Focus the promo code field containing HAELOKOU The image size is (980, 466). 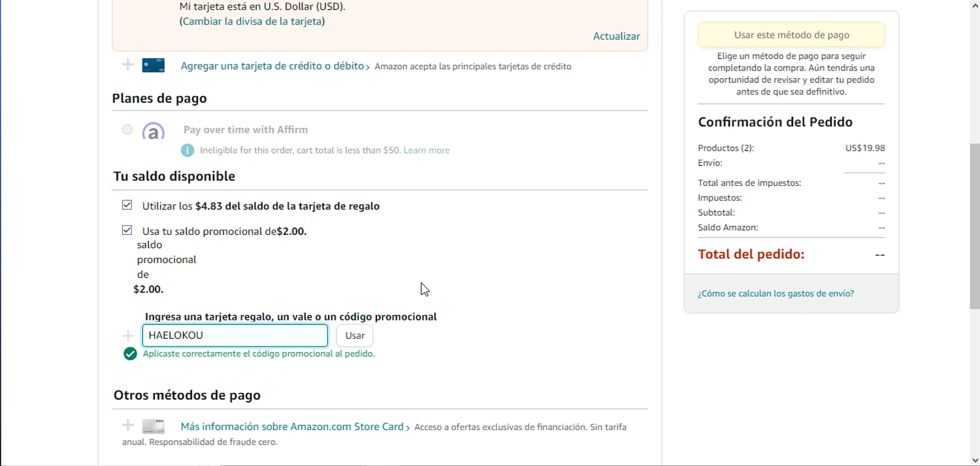tap(235, 335)
